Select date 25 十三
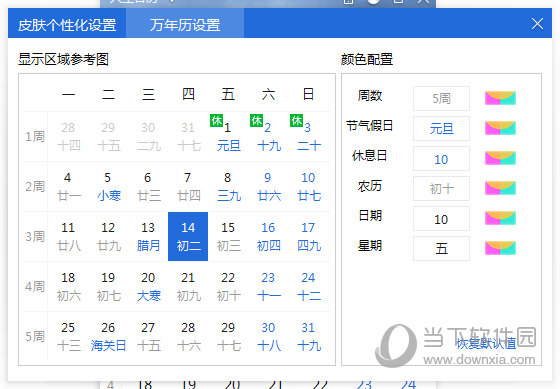Viewport: 560px width, 389px height. tap(68, 336)
